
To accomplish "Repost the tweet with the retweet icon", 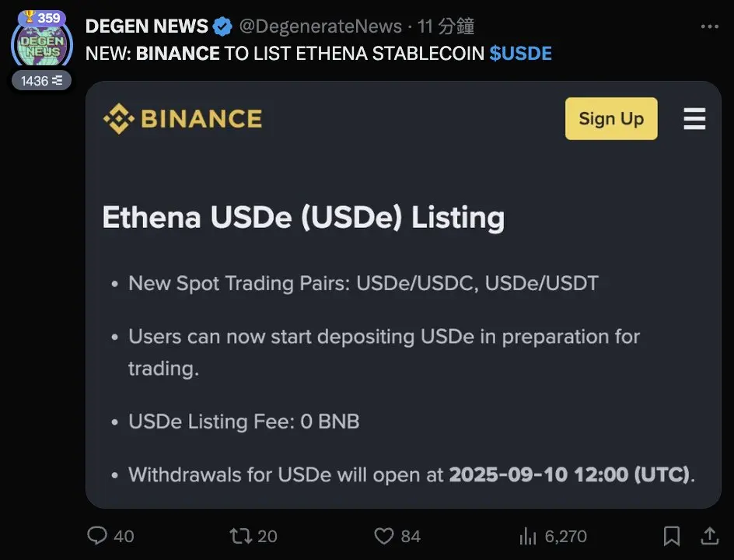I will click(x=240, y=536).
